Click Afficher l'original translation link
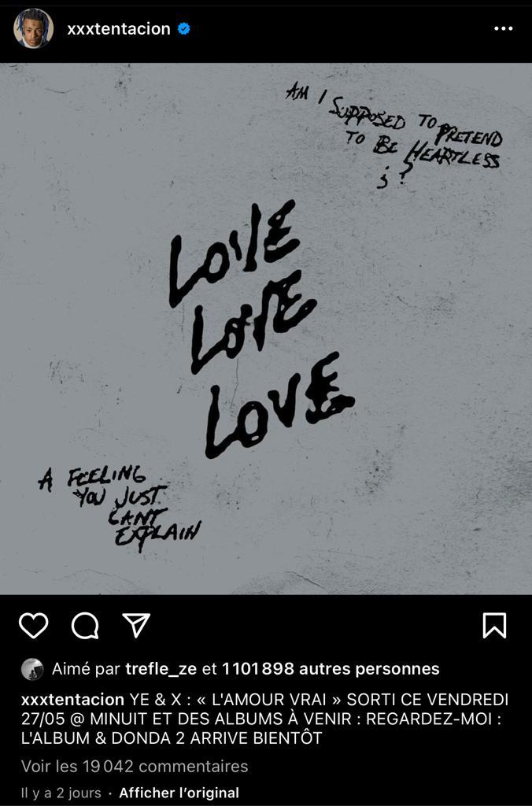 tap(179, 793)
